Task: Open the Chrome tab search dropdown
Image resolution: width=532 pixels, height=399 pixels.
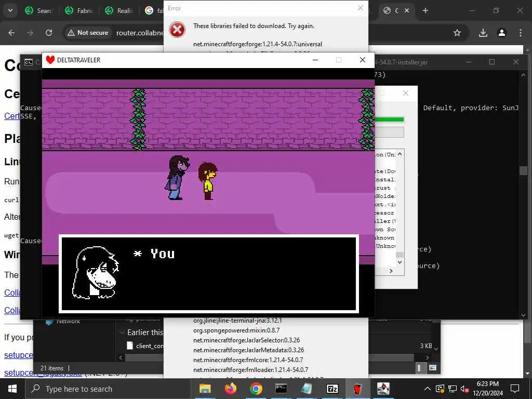Action: [x=10, y=10]
